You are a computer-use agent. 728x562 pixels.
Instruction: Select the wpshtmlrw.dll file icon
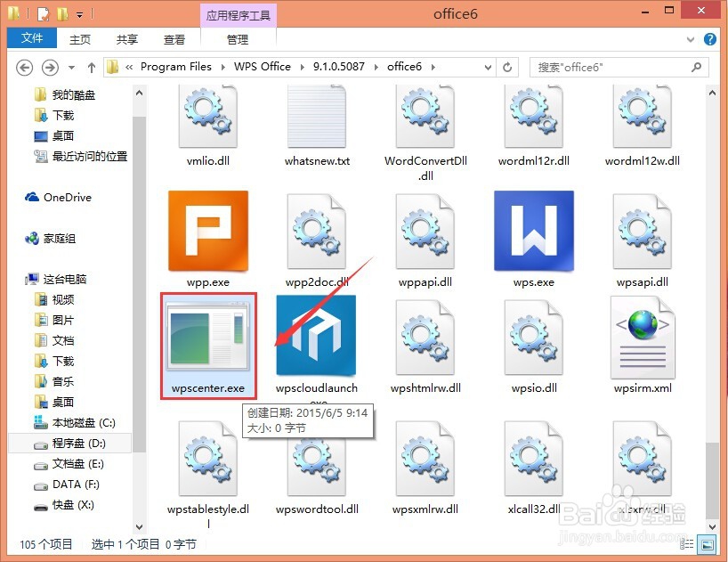pyautogui.click(x=425, y=338)
